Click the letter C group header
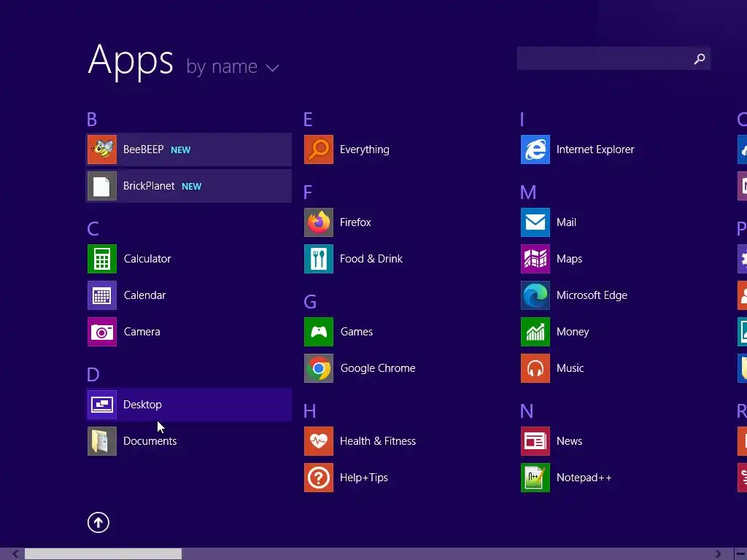The width and height of the screenshot is (747, 560). (x=93, y=229)
